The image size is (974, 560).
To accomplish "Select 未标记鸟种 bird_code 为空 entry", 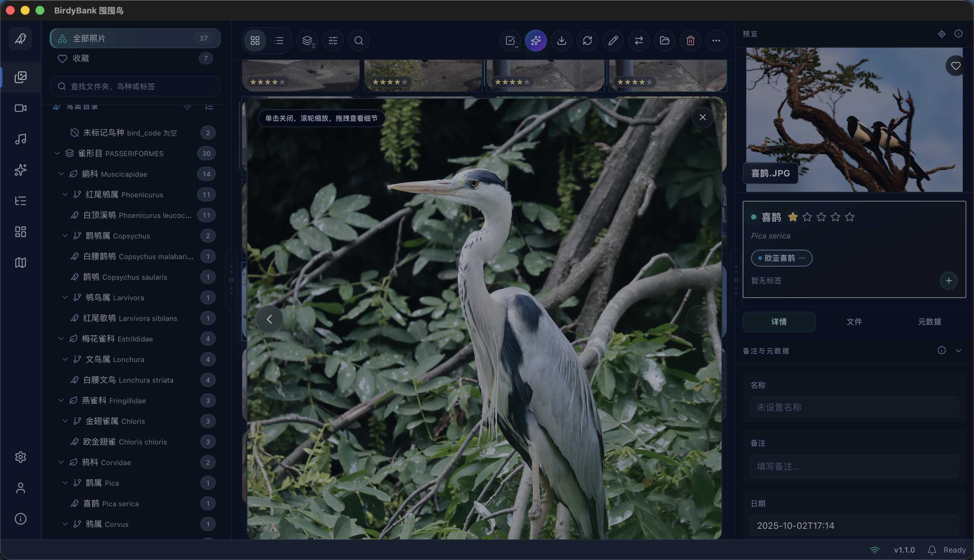I will 135,133.
